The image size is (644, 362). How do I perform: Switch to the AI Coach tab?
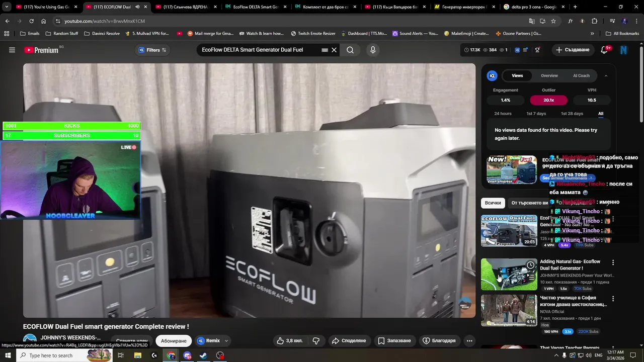(581, 75)
